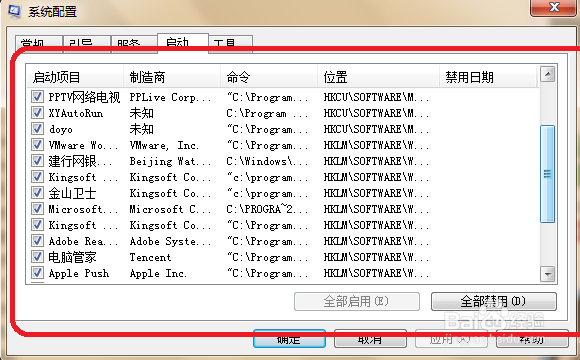Image resolution: width=580 pixels, height=360 pixels.
Task: Select the 启动 tab
Action: tap(183, 43)
